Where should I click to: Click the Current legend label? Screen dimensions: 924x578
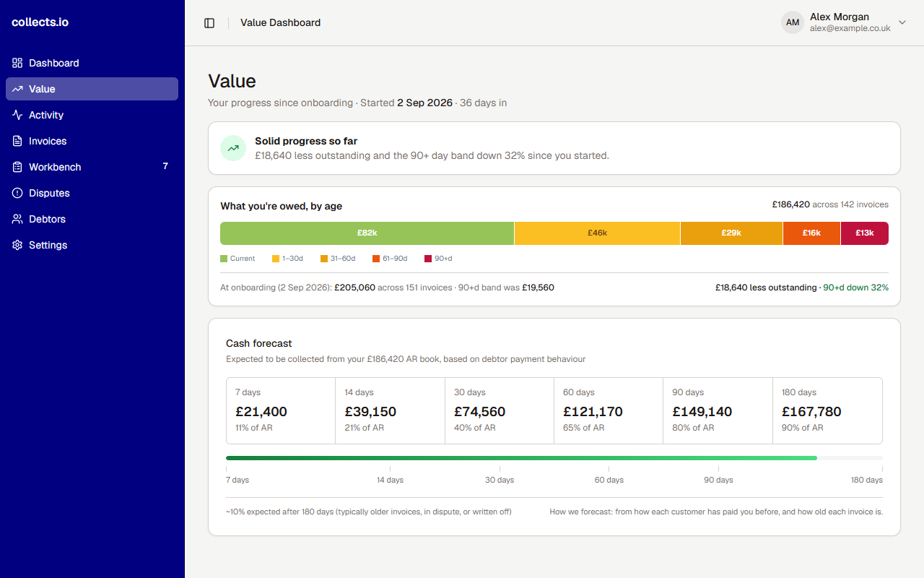click(243, 259)
